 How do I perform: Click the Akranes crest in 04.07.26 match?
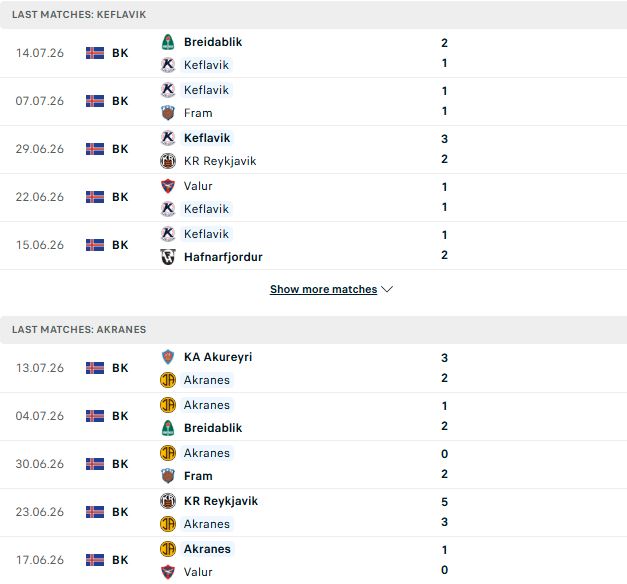[168, 405]
